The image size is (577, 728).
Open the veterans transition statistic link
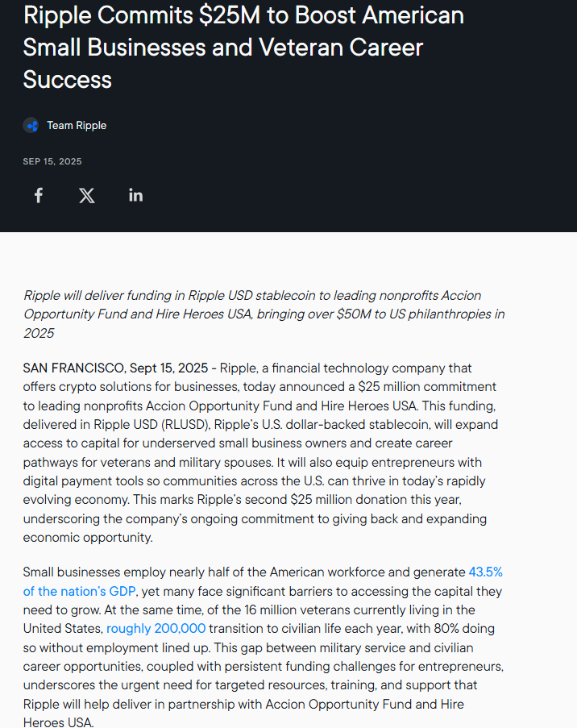[x=156, y=628]
